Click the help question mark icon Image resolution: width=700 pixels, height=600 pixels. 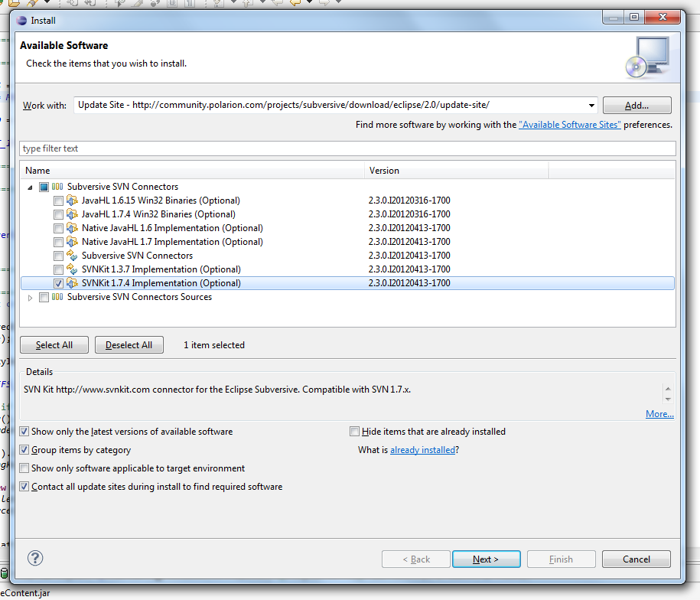point(35,558)
